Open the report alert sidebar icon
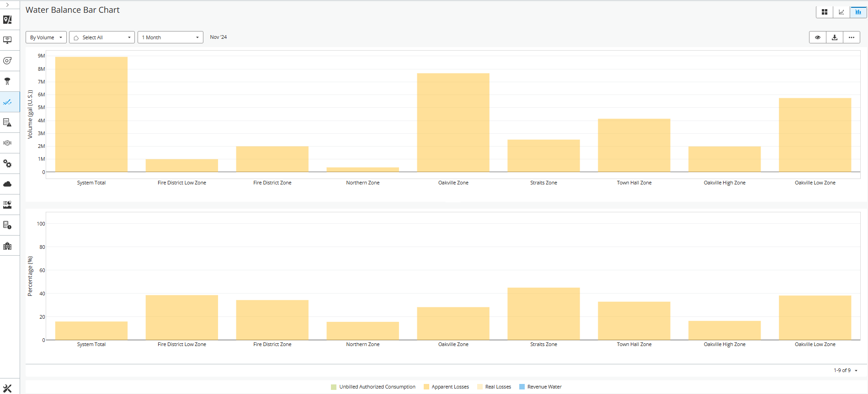The width and height of the screenshot is (868, 394). [x=7, y=122]
